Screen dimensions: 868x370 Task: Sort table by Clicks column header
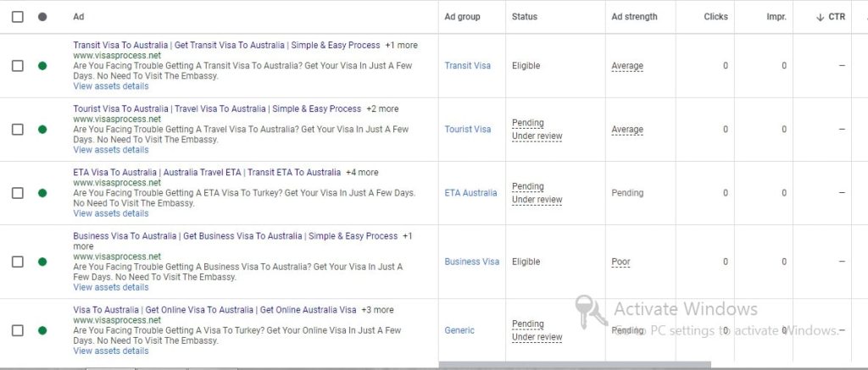pos(715,17)
